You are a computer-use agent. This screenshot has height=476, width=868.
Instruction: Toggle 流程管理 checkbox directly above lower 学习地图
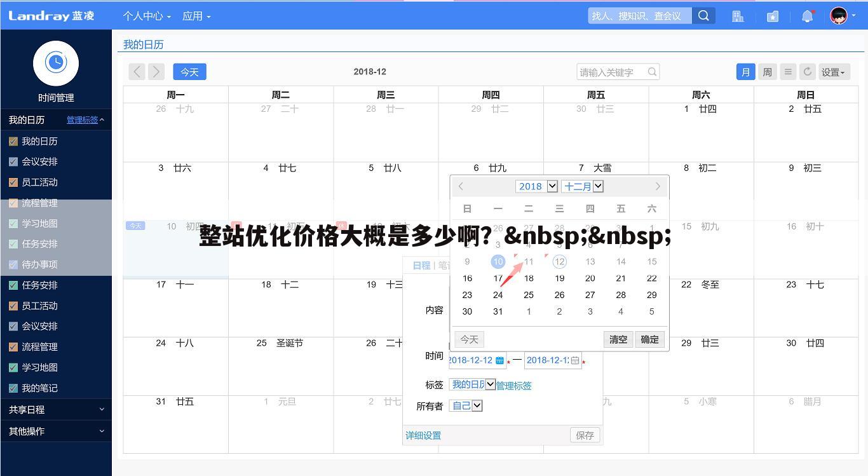13,347
